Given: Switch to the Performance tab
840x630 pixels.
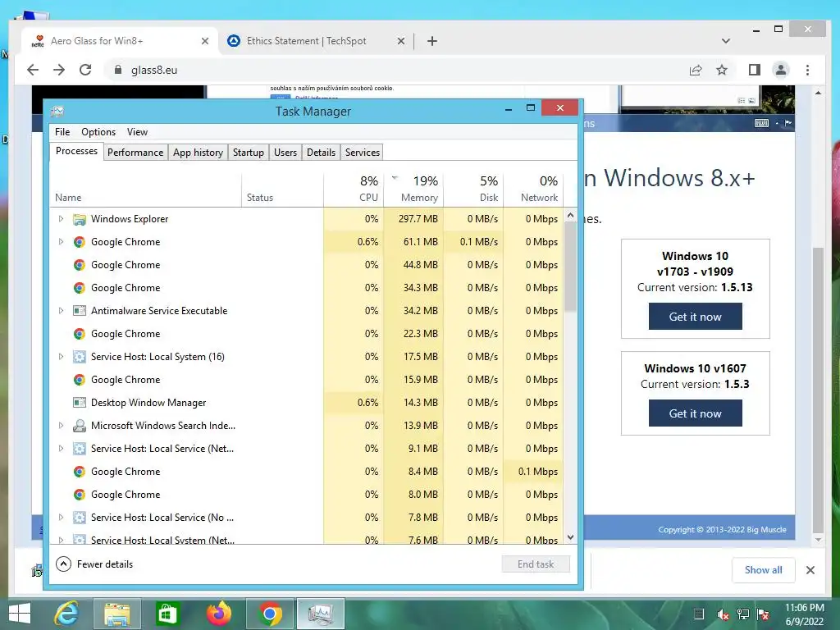Looking at the screenshot, I should [135, 152].
